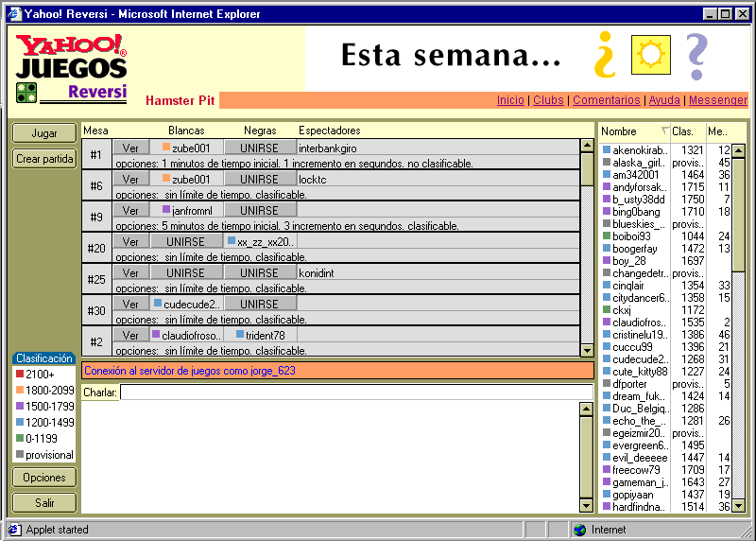The width and height of the screenshot is (756, 541).
Task: Open the Comentarios link
Action: click(607, 100)
